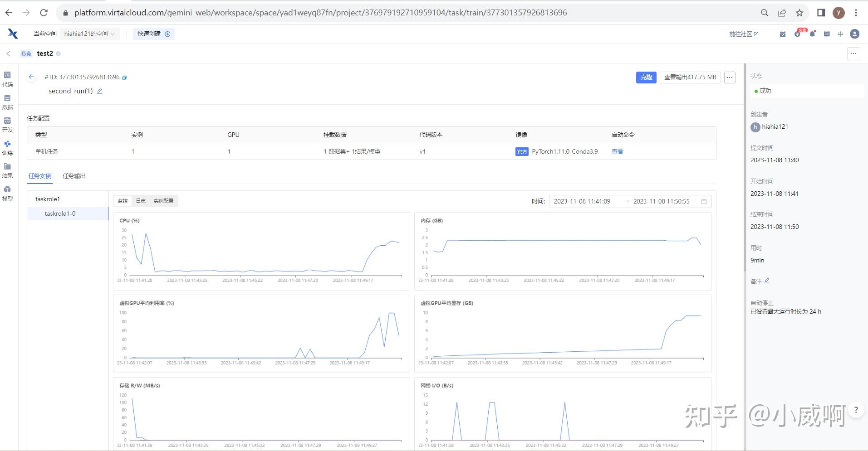868x451 pixels.
Task: Open the notifications bell icon
Action: tap(812, 34)
